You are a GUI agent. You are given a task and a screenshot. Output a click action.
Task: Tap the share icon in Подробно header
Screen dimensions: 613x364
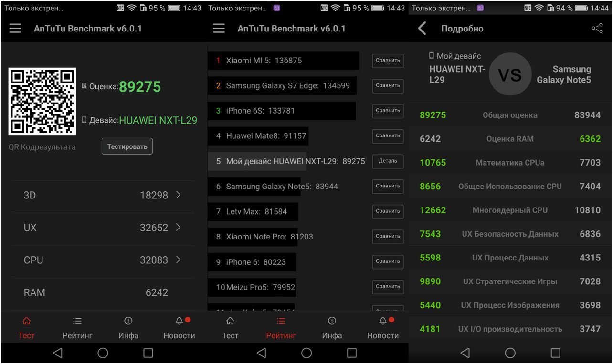click(x=597, y=29)
